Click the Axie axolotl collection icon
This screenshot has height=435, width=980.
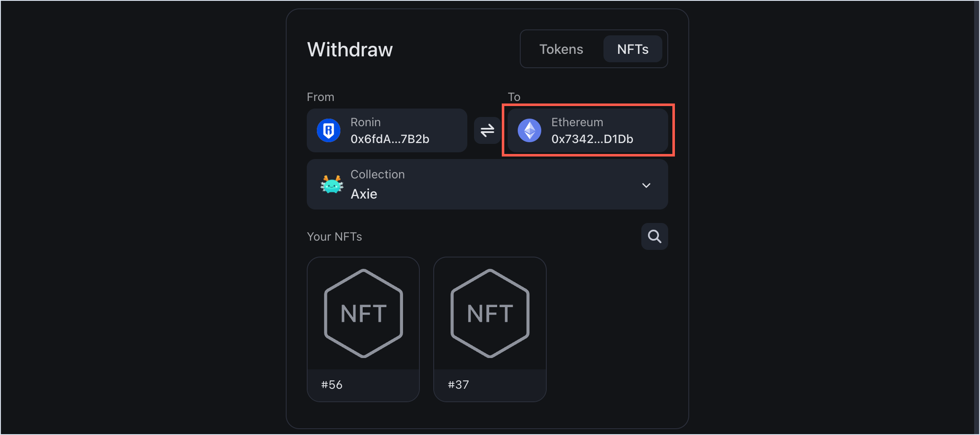331,184
